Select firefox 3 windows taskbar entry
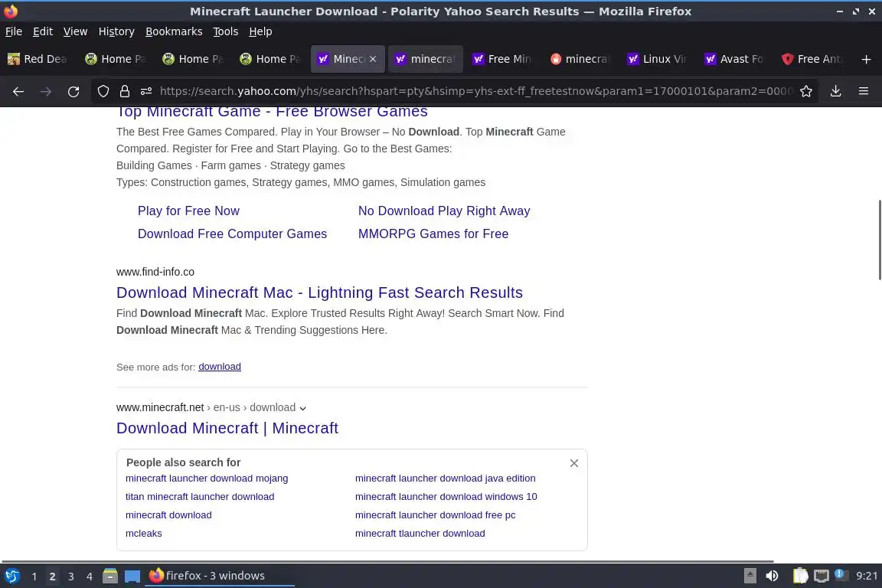This screenshot has width=882, height=588. pos(220,576)
